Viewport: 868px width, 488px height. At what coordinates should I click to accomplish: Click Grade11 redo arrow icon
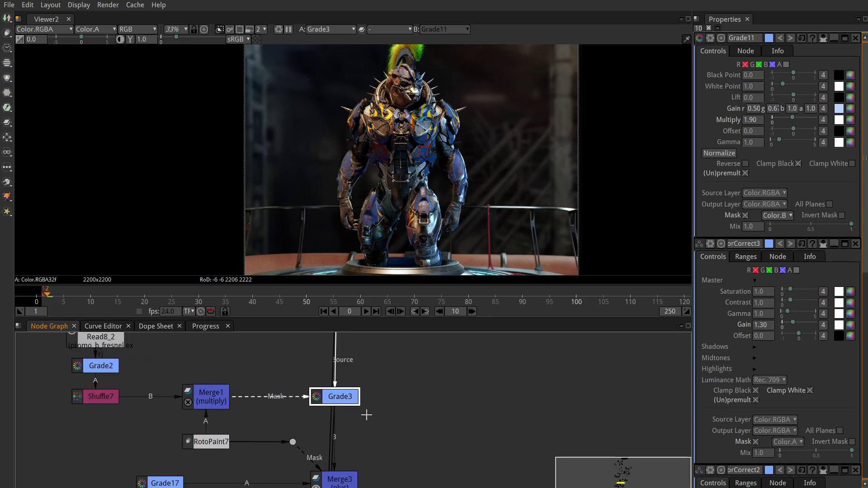pyautogui.click(x=790, y=38)
